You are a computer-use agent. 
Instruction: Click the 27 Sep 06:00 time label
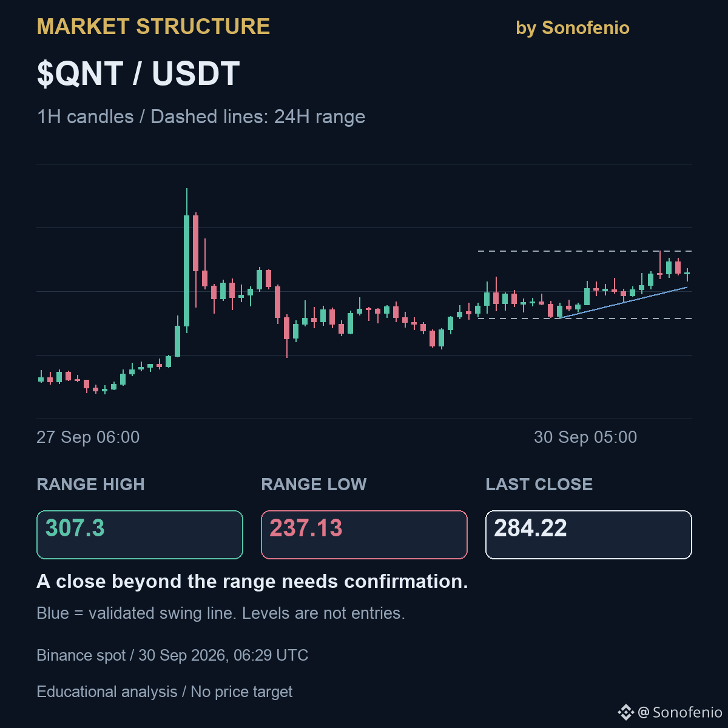tap(88, 437)
